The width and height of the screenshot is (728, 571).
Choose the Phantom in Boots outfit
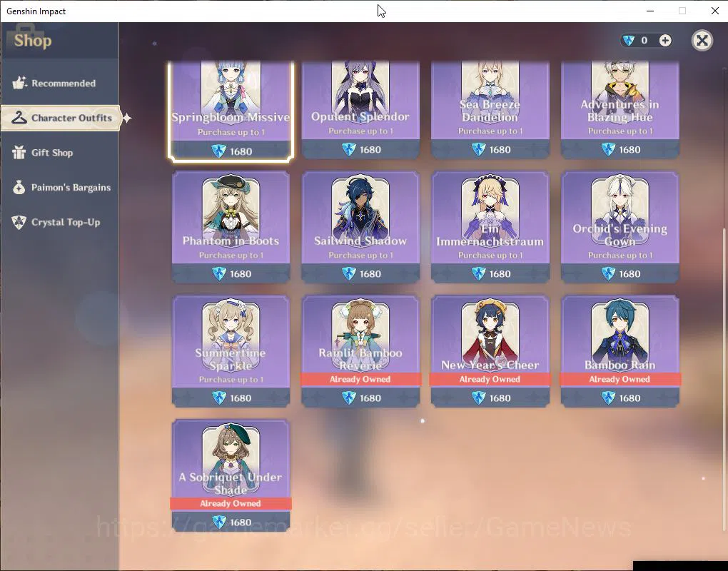(x=231, y=227)
